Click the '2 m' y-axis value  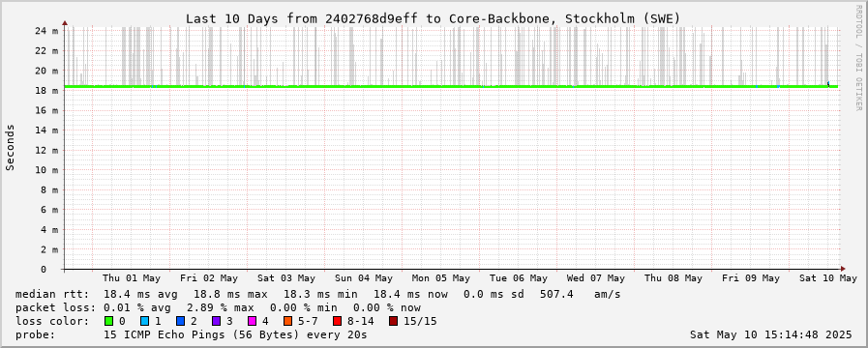coord(49,249)
